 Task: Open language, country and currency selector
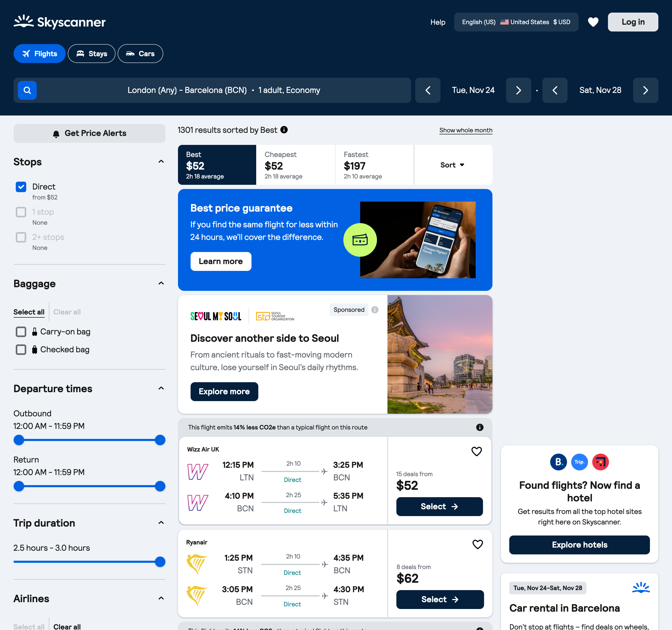[x=516, y=22]
